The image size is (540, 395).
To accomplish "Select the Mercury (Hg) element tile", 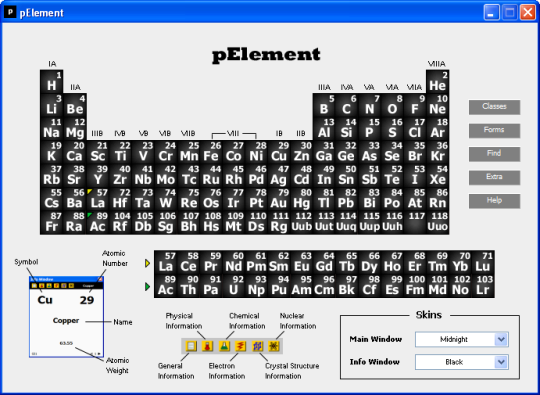I will click(301, 199).
